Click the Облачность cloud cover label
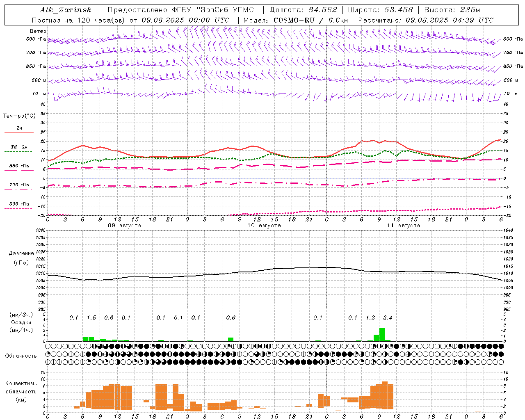525x420 pixels. (21, 356)
